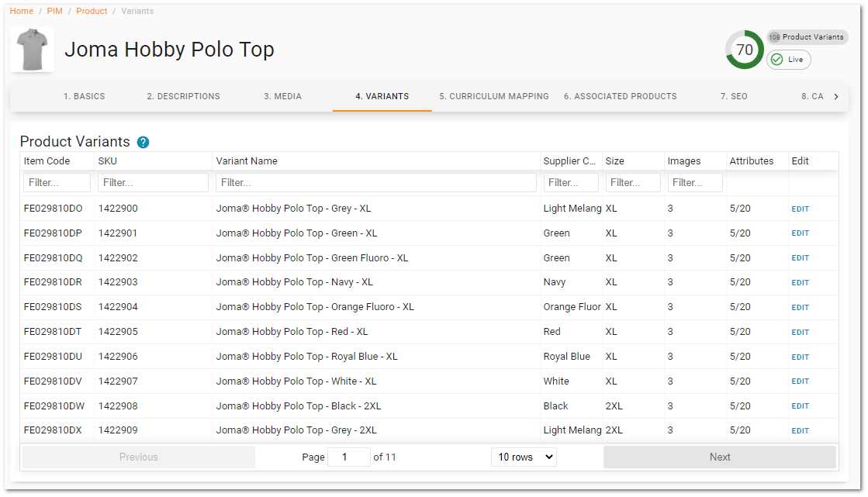
Task: Switch to the 3. Media tab
Action: pyautogui.click(x=282, y=96)
